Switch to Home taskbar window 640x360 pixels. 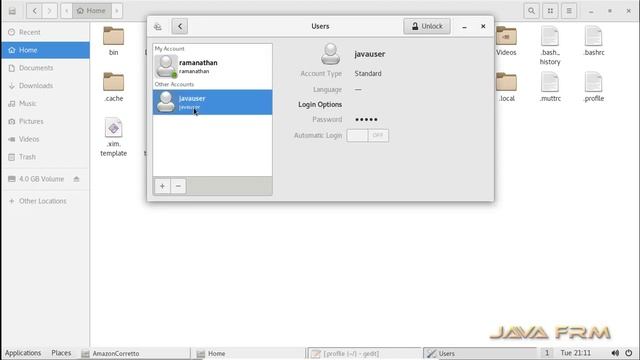coord(250,353)
